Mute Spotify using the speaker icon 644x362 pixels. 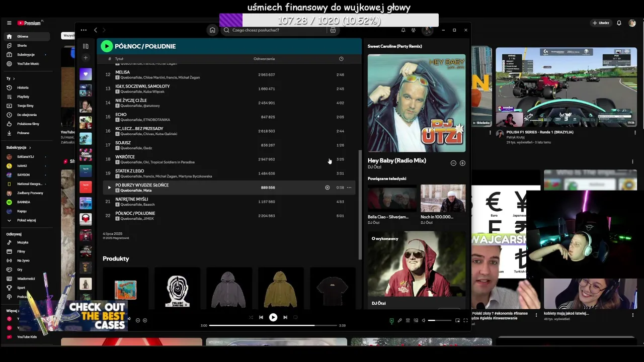pyautogui.click(x=424, y=320)
